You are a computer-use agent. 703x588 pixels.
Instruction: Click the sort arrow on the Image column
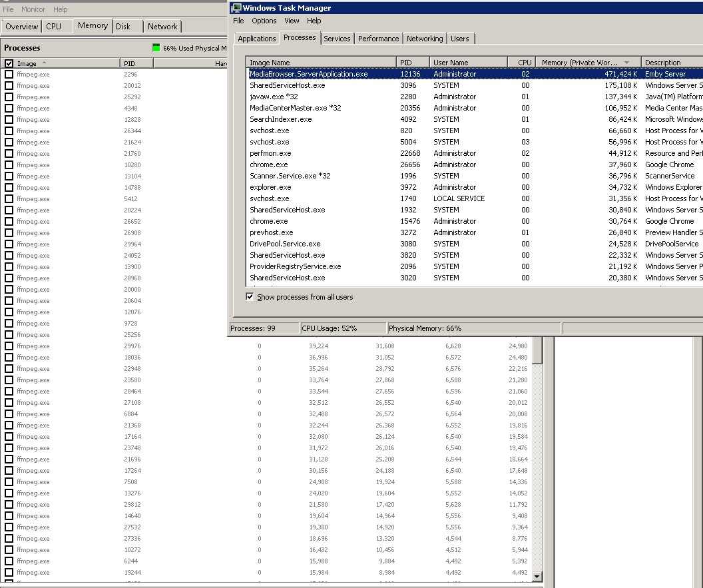[x=43, y=63]
